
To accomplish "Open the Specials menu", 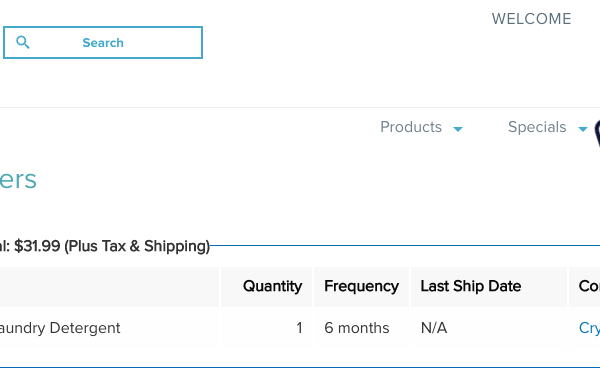I will [x=537, y=127].
